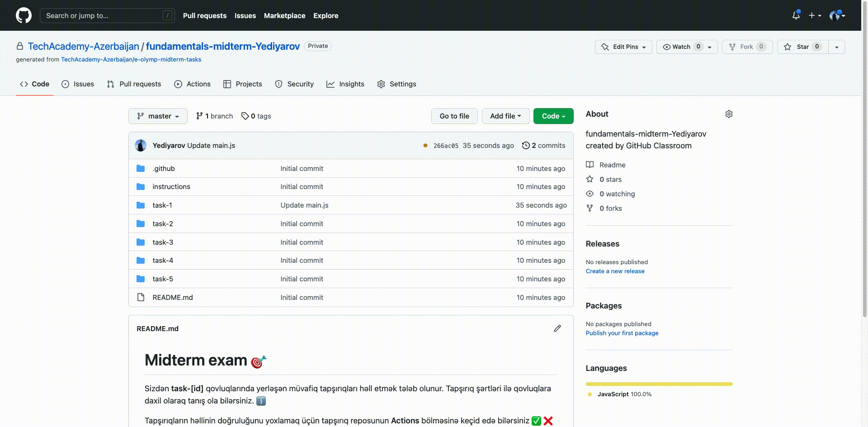Open the 1 branch link
Viewport: 868px width, 427px height.
click(x=214, y=116)
